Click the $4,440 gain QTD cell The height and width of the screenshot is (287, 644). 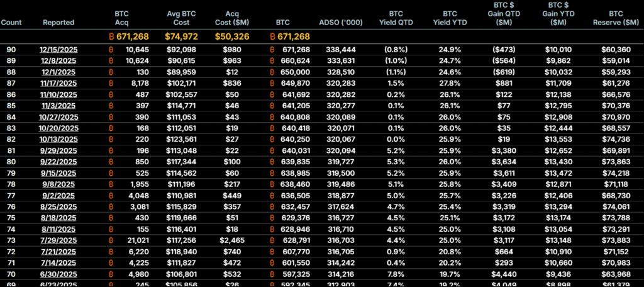tap(504, 273)
